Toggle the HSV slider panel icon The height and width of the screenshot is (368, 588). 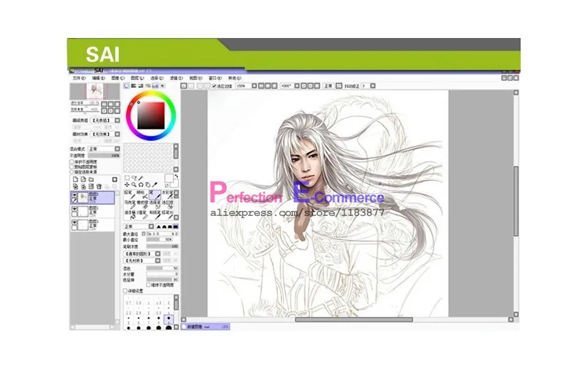pos(141,86)
